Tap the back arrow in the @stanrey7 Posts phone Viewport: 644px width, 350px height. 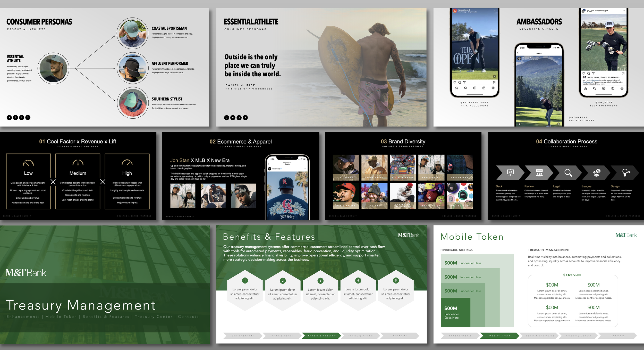coord(518,53)
